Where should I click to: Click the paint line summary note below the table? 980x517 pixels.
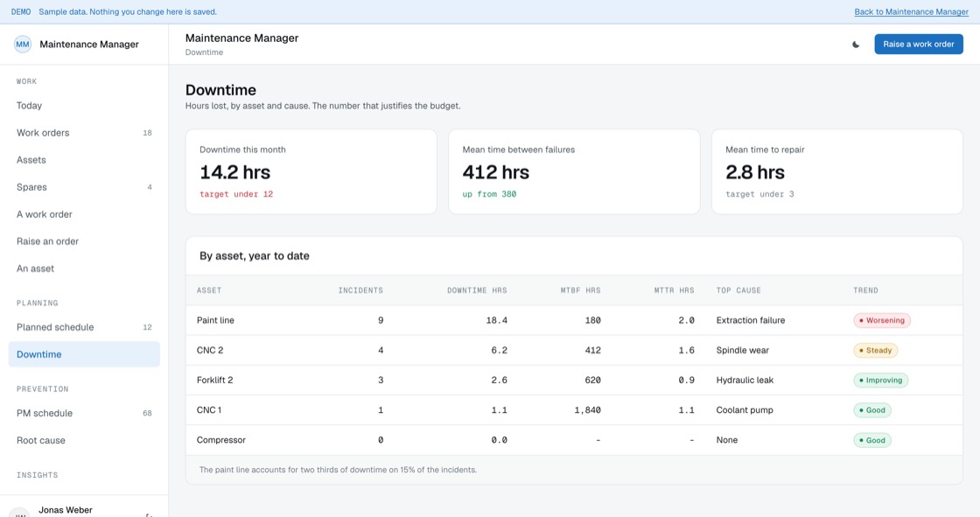(x=338, y=470)
